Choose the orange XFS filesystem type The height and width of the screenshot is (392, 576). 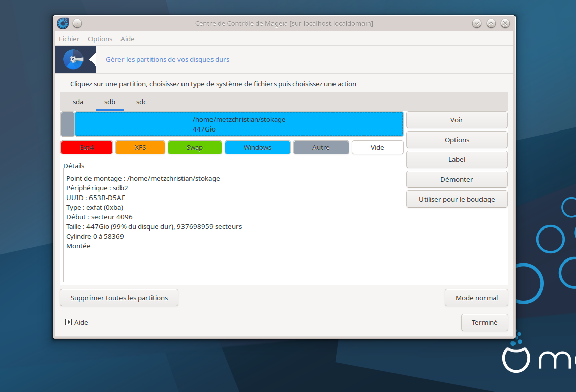[140, 148]
